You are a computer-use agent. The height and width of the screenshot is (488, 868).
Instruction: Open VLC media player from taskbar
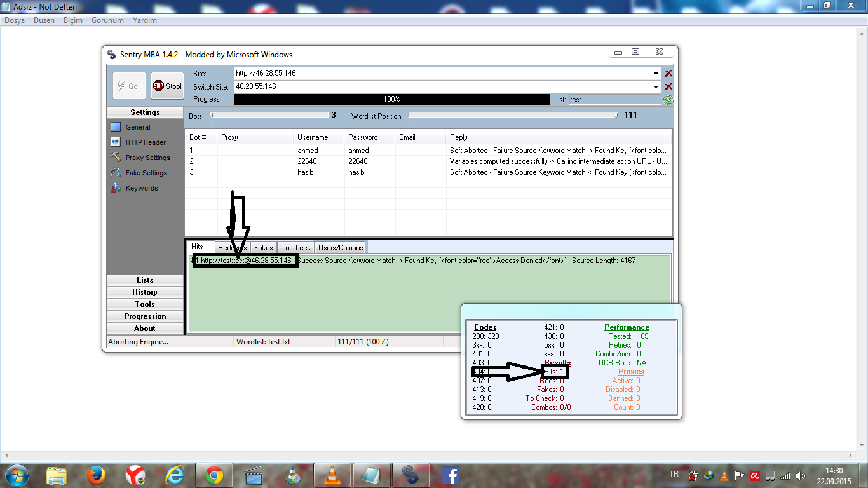pos(332,475)
